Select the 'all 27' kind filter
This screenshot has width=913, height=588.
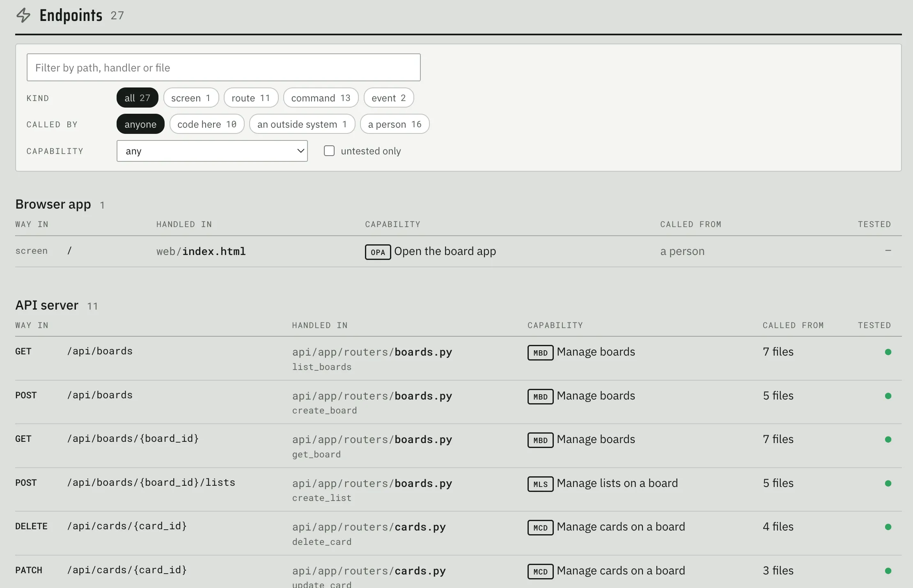138,98
